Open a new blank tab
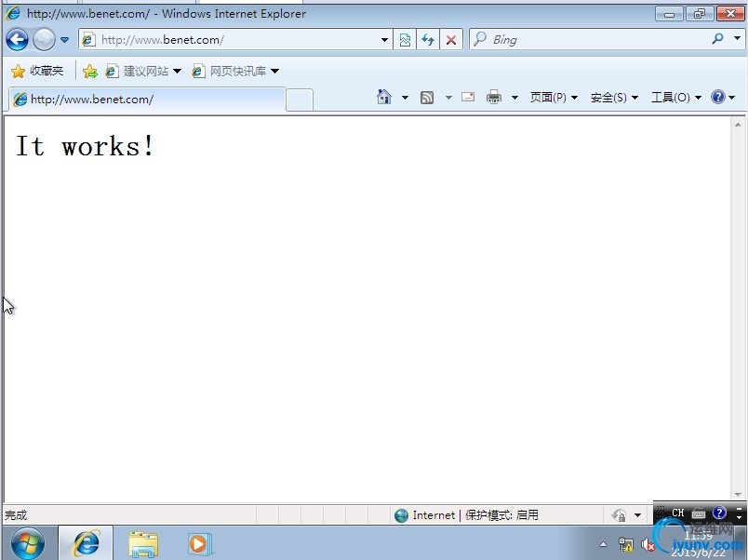748x560 pixels. click(300, 100)
